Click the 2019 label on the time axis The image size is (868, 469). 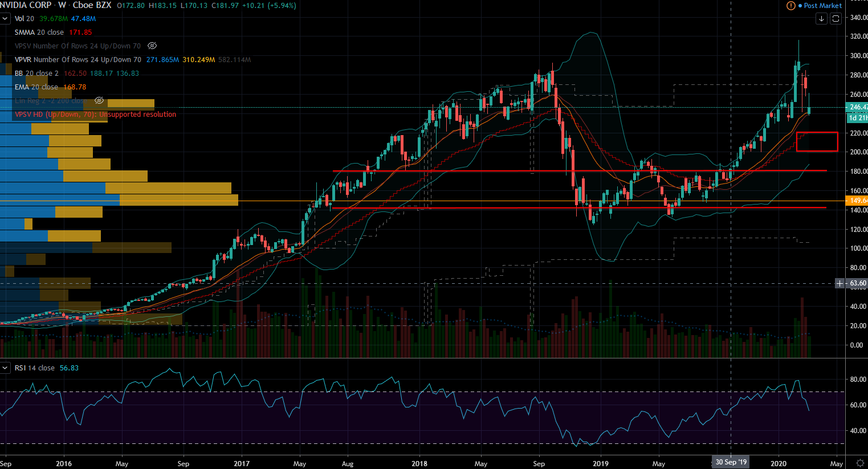pos(601,464)
